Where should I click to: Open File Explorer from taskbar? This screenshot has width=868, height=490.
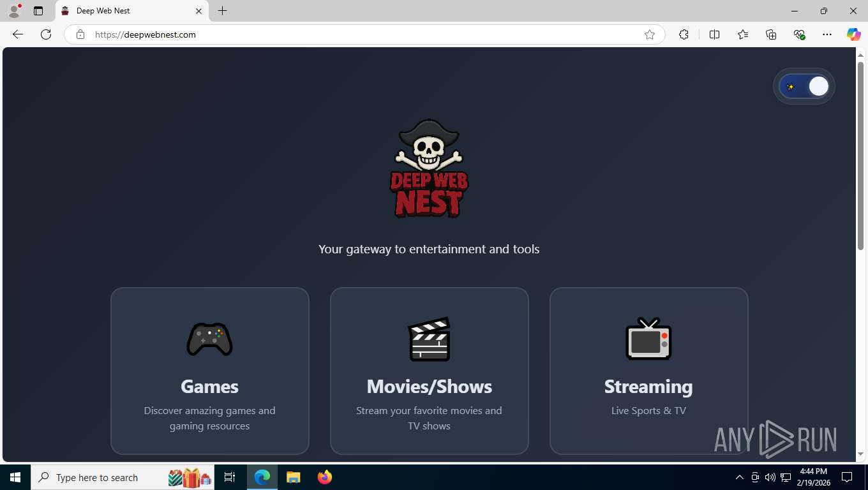tap(293, 477)
